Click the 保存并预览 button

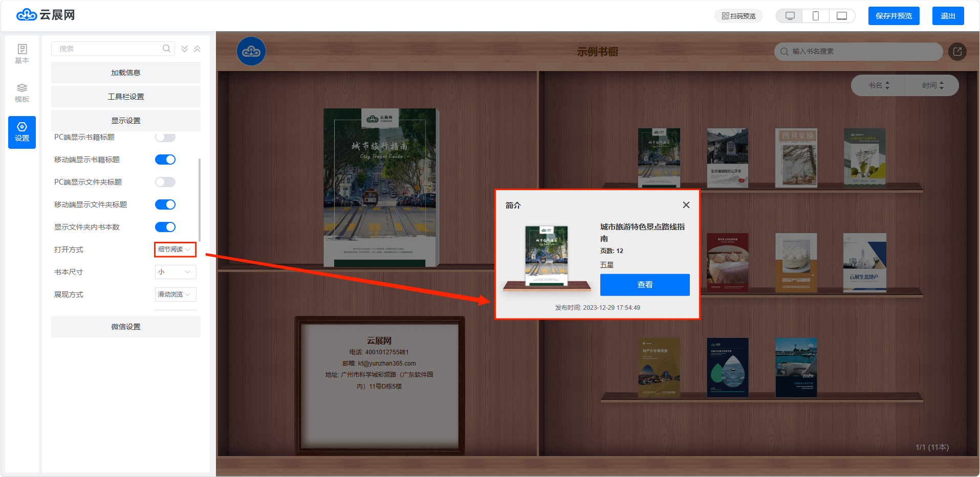(894, 16)
